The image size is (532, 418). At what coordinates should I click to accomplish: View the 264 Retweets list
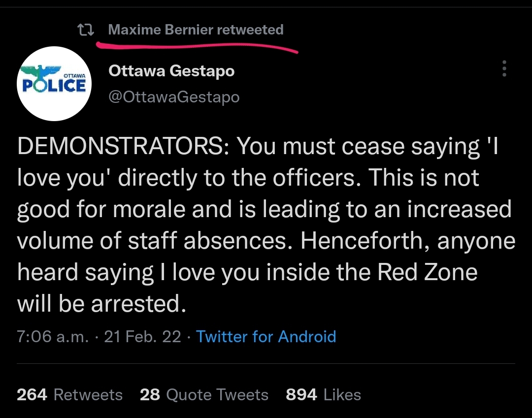[x=69, y=394]
